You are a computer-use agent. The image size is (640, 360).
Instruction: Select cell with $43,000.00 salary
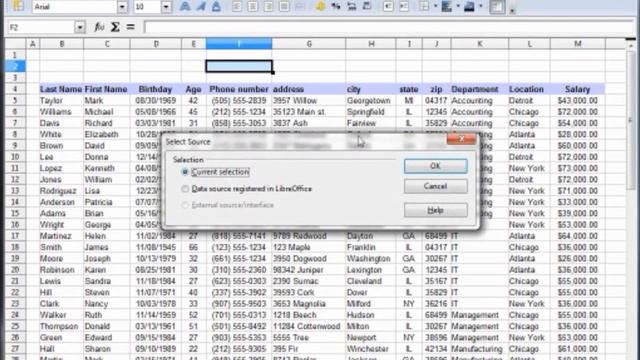point(578,100)
